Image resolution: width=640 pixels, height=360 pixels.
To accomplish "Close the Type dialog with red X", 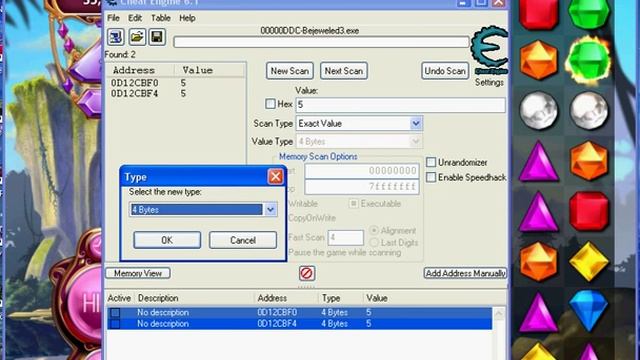I will [x=275, y=177].
